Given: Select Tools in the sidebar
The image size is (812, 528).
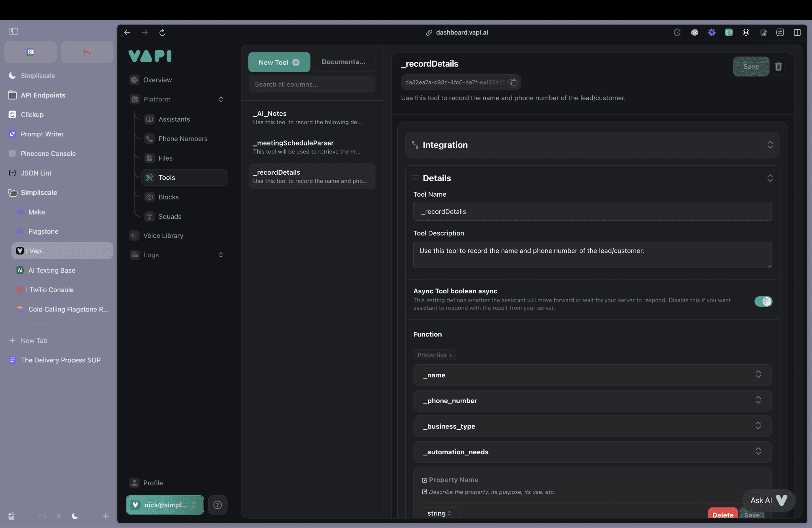Looking at the screenshot, I should [184, 178].
